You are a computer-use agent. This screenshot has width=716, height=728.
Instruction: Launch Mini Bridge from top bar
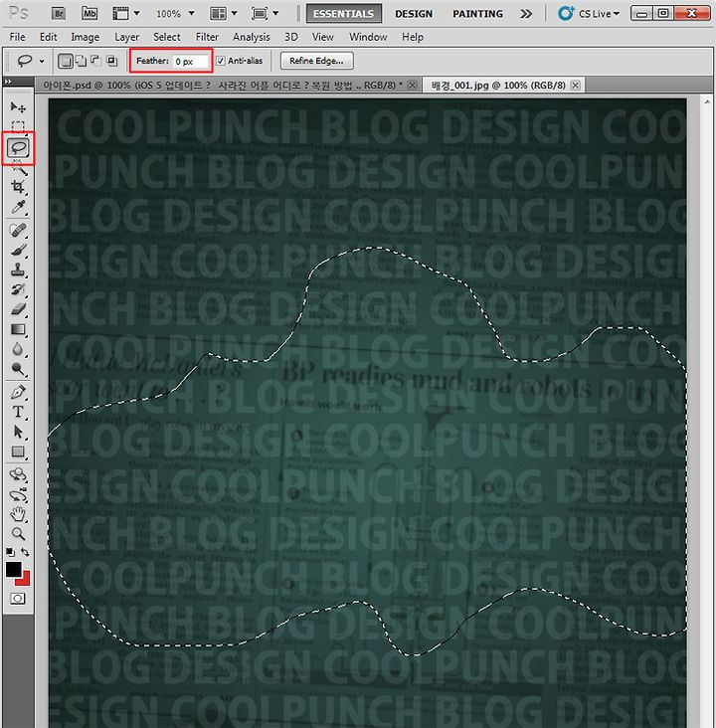click(89, 14)
